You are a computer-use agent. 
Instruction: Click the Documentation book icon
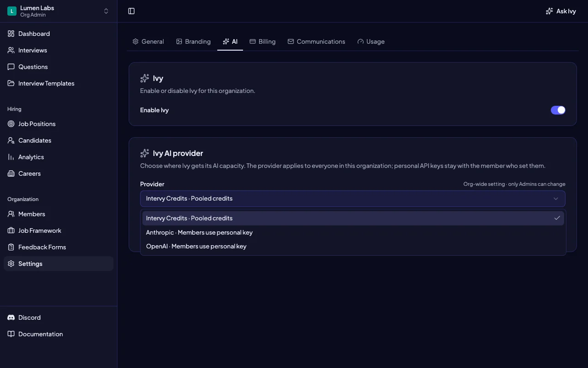11,334
